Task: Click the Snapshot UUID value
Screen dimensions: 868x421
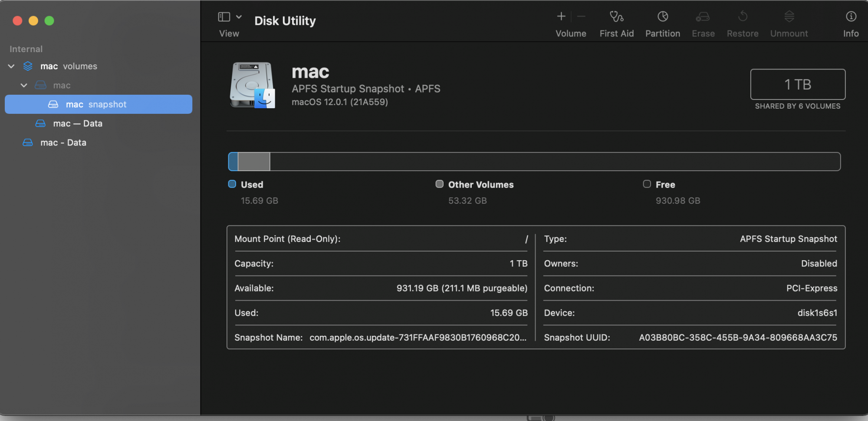Action: coord(738,338)
